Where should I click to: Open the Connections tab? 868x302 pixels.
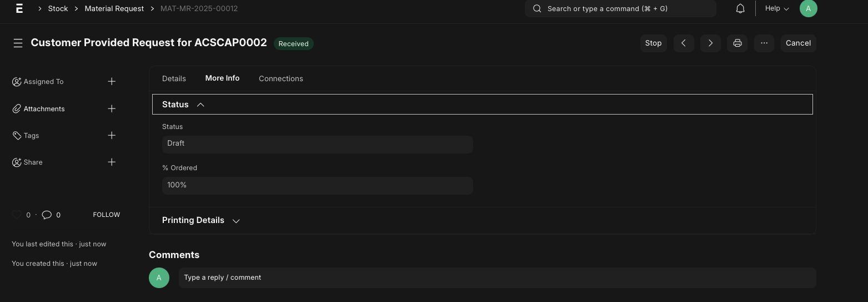pos(281,78)
